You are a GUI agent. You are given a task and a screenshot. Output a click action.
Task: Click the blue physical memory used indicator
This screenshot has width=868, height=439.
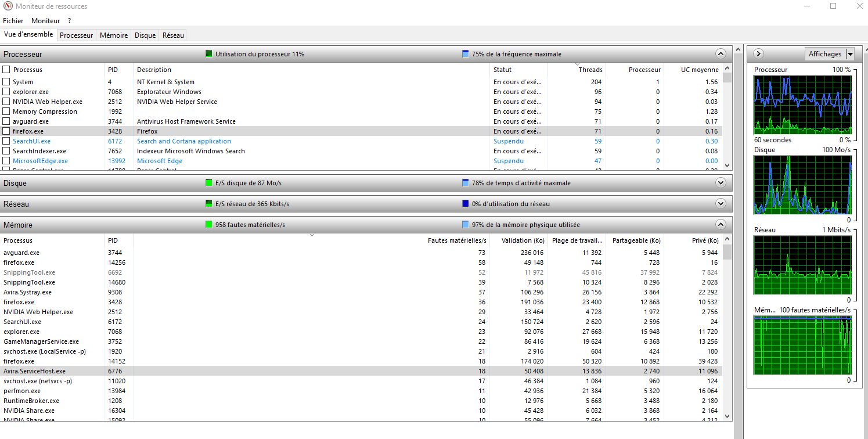click(465, 225)
